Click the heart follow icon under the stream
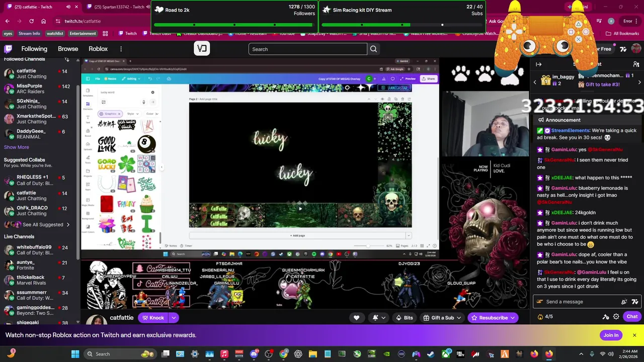Viewport: 644px width, 362px height. (356, 318)
